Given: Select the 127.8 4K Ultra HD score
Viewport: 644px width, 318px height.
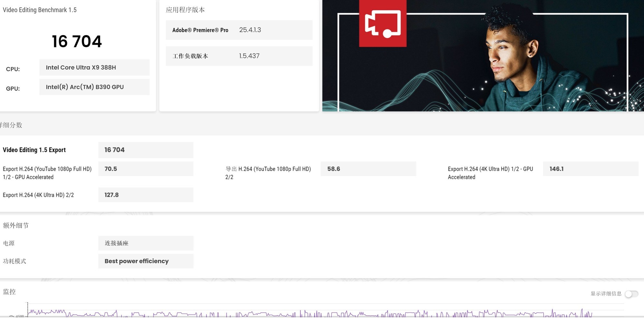Looking at the screenshot, I should coord(146,195).
